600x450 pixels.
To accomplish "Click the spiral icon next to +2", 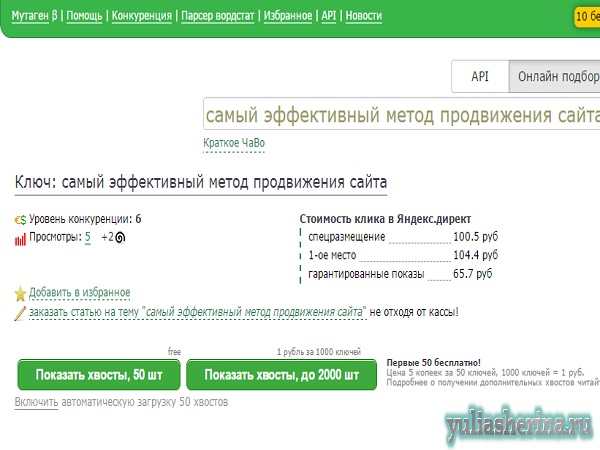I will (x=120, y=238).
